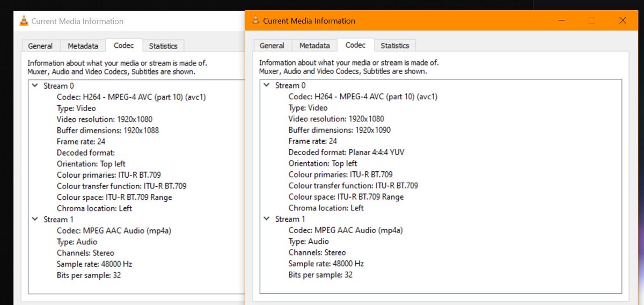Image resolution: width=644 pixels, height=305 pixels.
Task: Select MPEG AAC Audio codec row, right window
Action: (346, 230)
